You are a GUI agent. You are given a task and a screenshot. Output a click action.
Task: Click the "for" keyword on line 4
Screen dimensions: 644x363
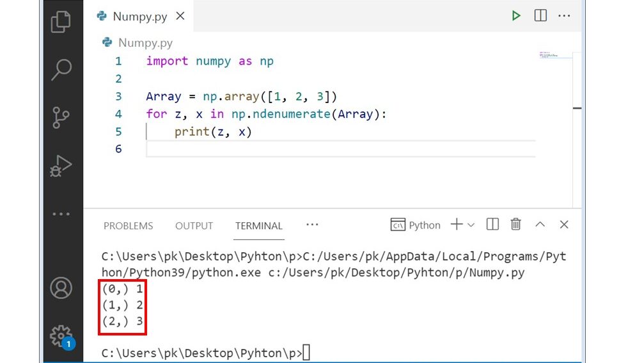[x=157, y=114]
